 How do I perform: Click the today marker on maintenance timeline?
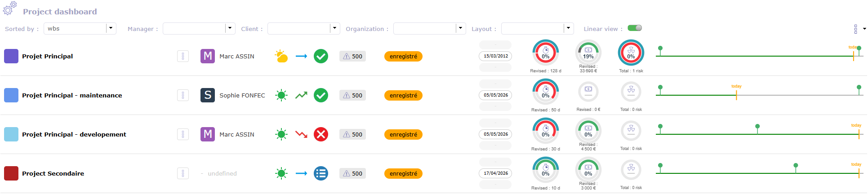[x=736, y=92]
